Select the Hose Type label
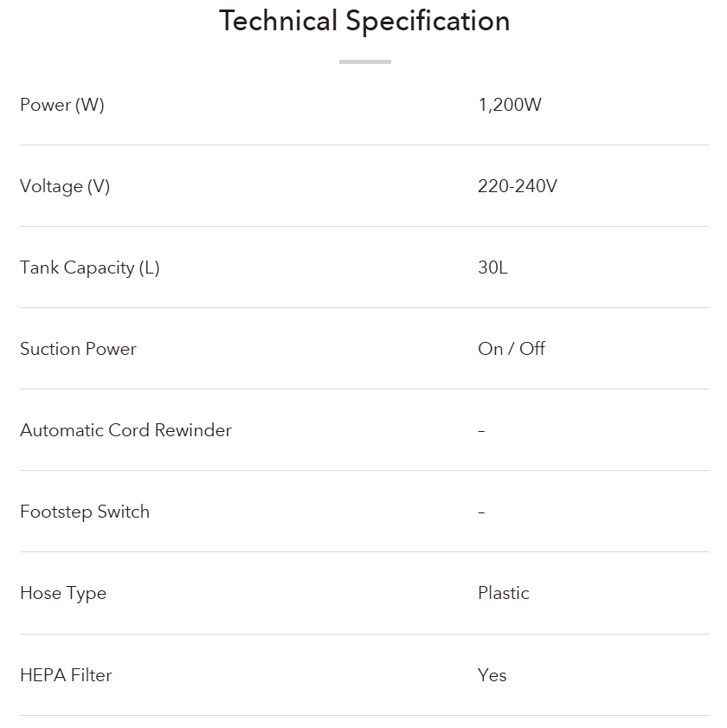Viewport: 727px width, 728px height. coord(63,593)
